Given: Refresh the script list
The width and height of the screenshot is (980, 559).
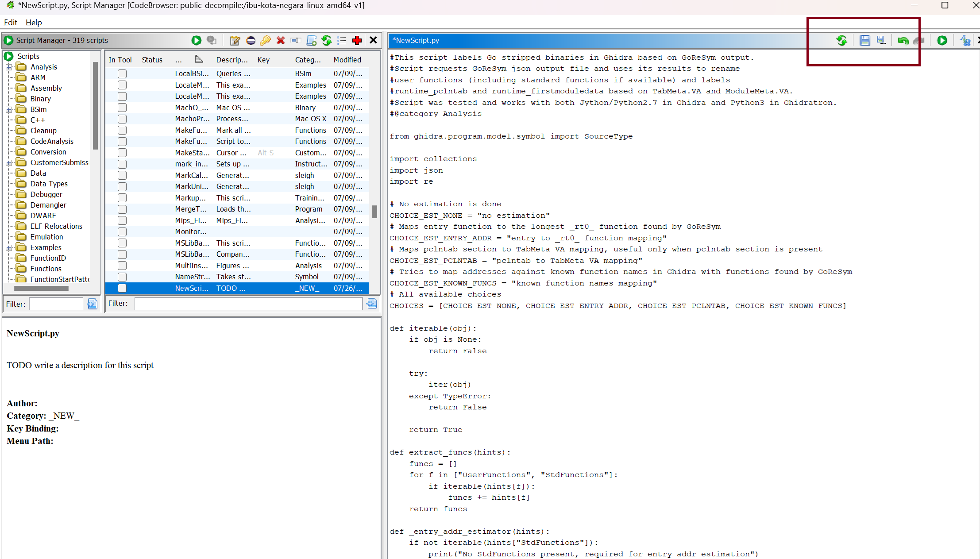Looking at the screenshot, I should [327, 40].
